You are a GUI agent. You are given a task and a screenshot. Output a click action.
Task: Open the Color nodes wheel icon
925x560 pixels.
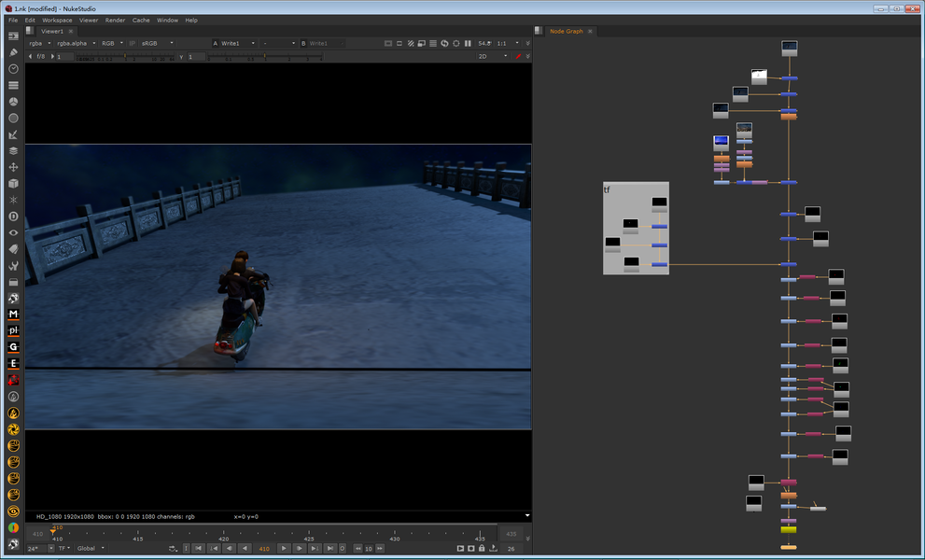13,102
